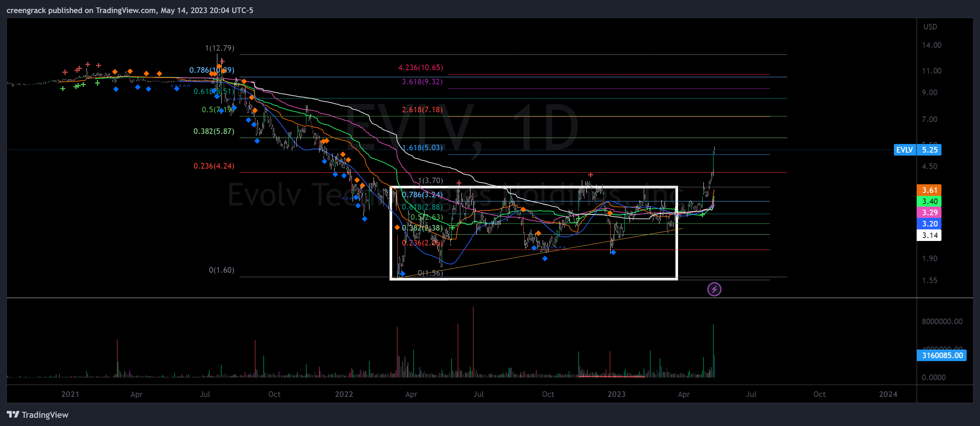Click the 2022 label on the time axis

coord(344,394)
